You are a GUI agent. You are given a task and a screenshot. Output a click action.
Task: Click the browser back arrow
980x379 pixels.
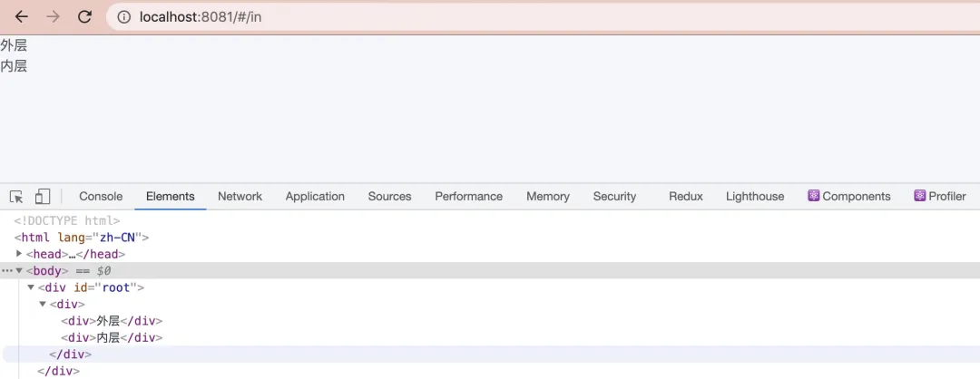pyautogui.click(x=22, y=16)
